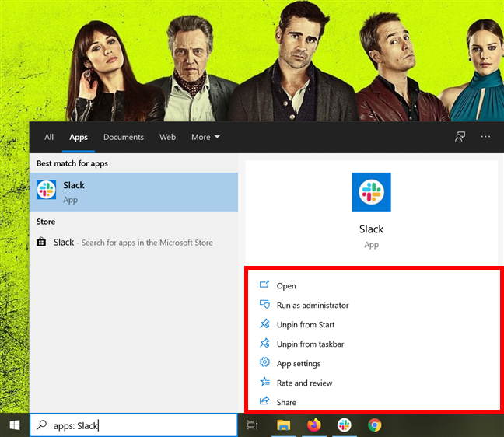Image resolution: width=504 pixels, height=437 pixels.
Task: Open Task View from the taskbar
Action: (252, 425)
